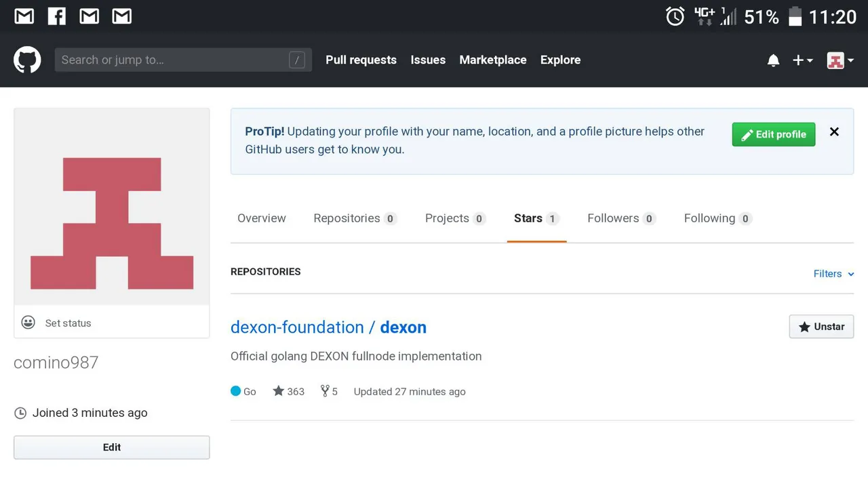This screenshot has width=868, height=488.
Task: Click the Set status smiley
Action: coord(28,323)
